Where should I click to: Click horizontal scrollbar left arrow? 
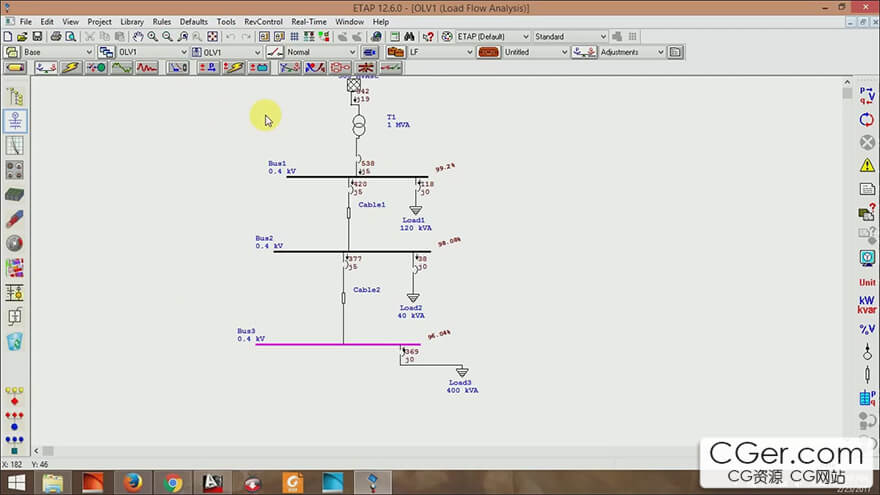(36, 451)
